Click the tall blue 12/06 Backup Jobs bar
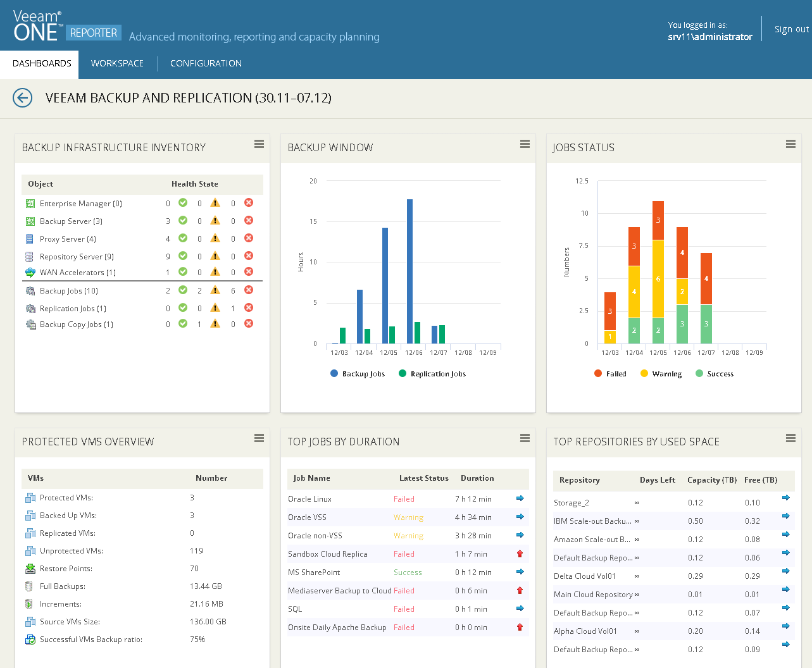This screenshot has height=668, width=812. point(409,271)
